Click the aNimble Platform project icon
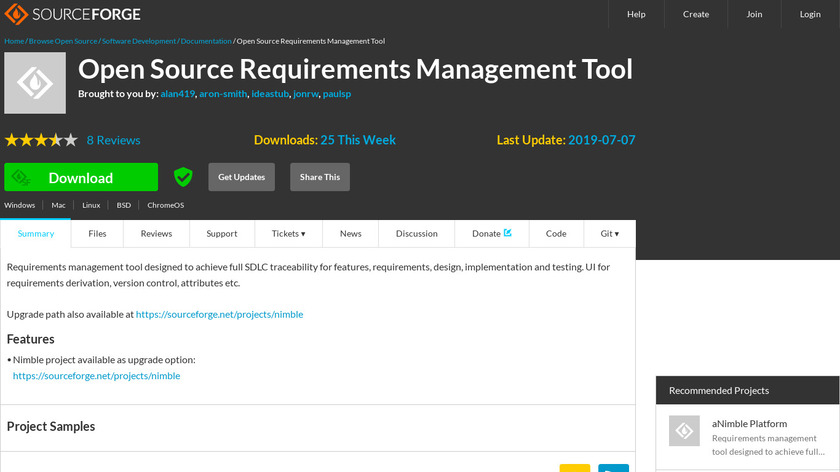Image resolution: width=840 pixels, height=472 pixels. pyautogui.click(x=684, y=430)
